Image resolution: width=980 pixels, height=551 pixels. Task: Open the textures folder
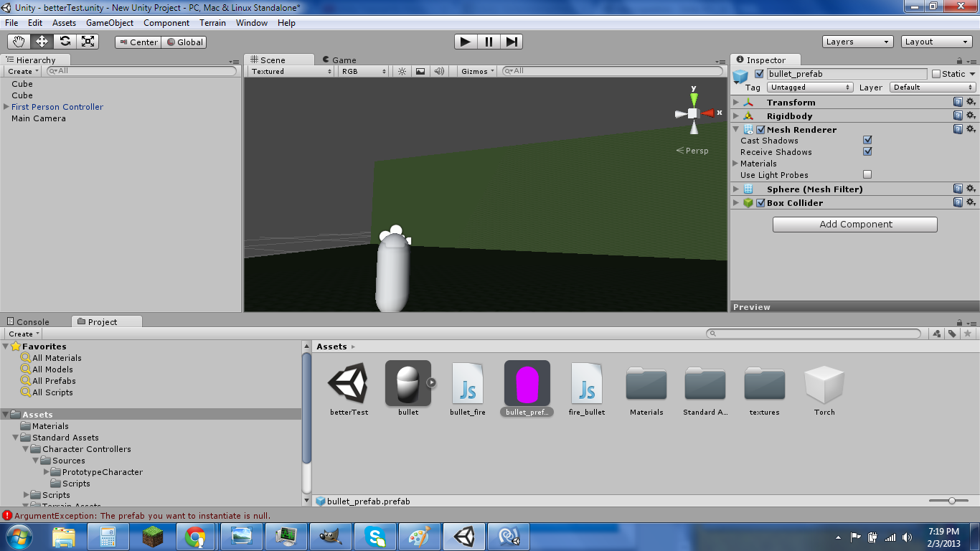coord(764,390)
